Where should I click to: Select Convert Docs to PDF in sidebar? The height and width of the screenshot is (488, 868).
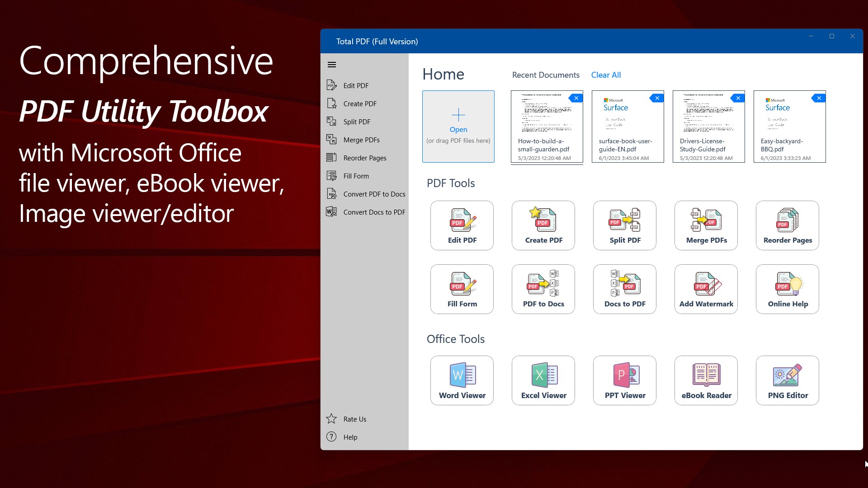tap(374, 212)
